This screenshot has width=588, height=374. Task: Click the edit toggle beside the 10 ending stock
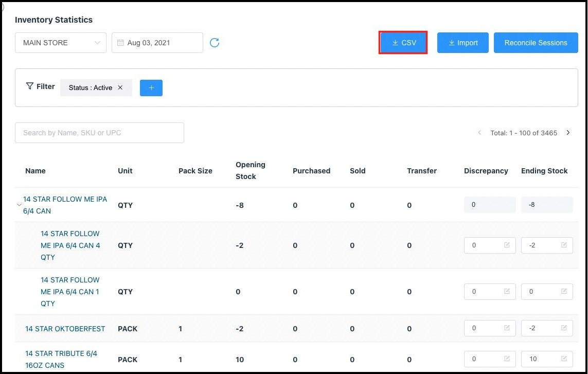563,359
